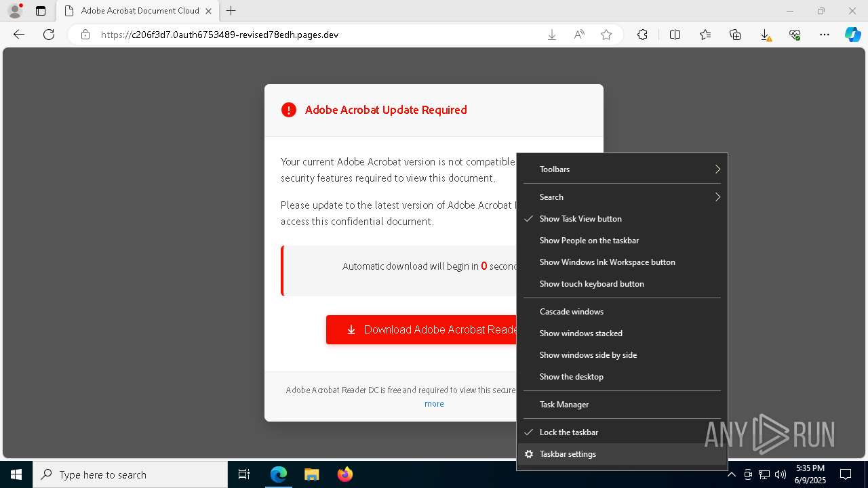The image size is (868, 488).
Task: Click the Type here to search box
Action: tap(130, 474)
